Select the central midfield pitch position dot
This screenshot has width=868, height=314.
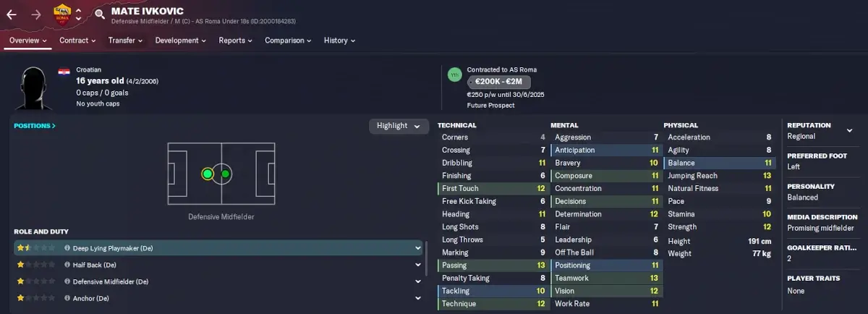click(226, 174)
